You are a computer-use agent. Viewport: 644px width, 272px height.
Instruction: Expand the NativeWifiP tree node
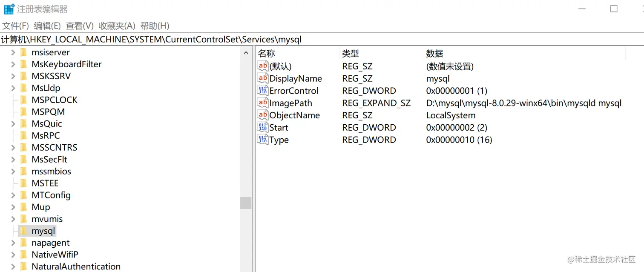(x=13, y=255)
